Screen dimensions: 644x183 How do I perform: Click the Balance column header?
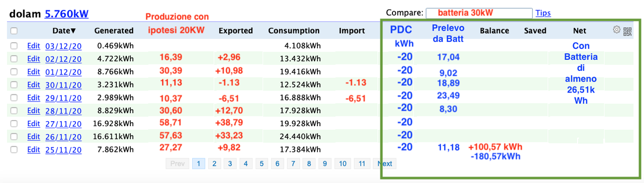494,31
